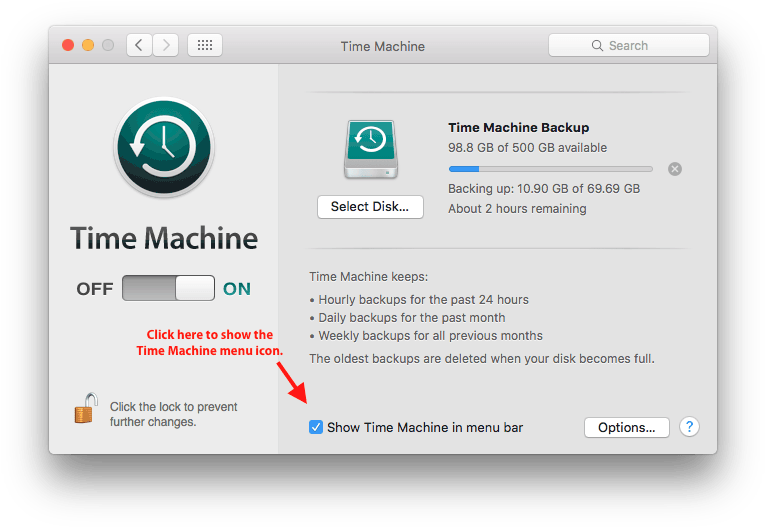Click 'Click the lock to prevent further changes'
The width and height of the screenshot is (765, 527).
(x=173, y=414)
